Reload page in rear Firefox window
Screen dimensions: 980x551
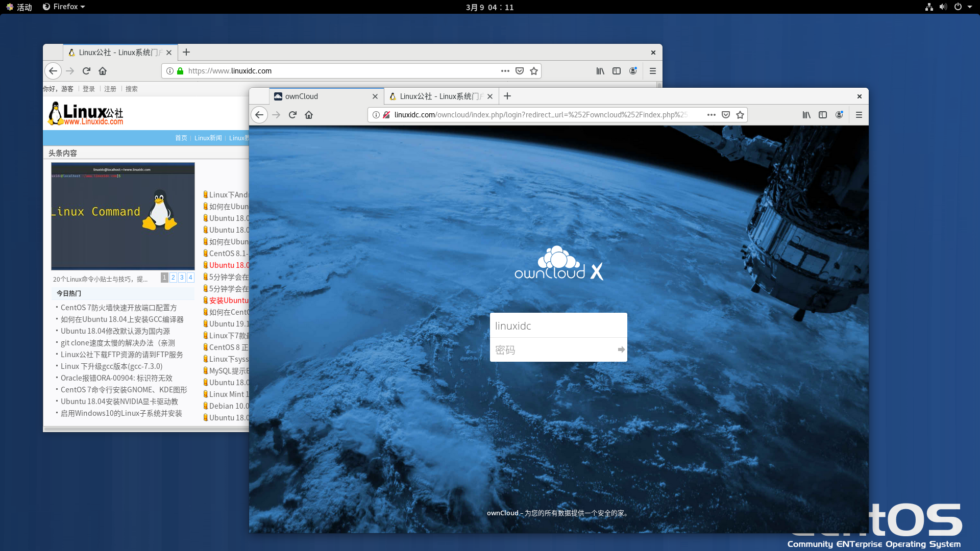(86, 71)
